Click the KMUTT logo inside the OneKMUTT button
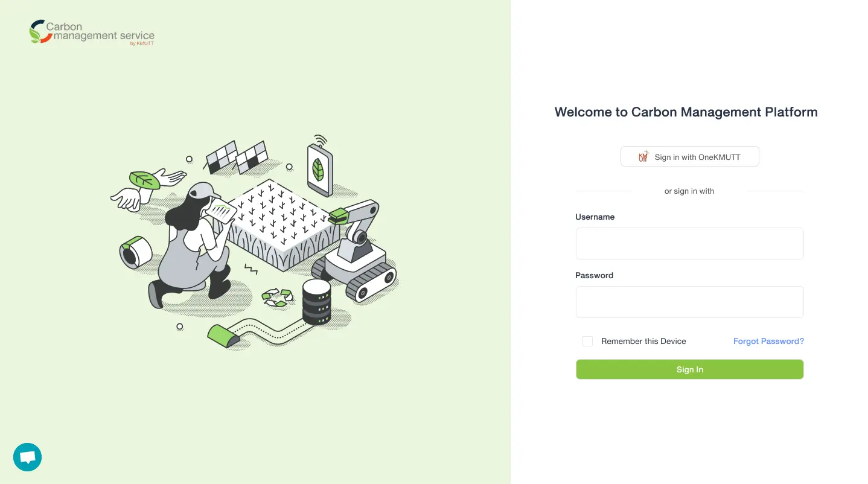Screen dimensions: 868x484 (x=643, y=156)
